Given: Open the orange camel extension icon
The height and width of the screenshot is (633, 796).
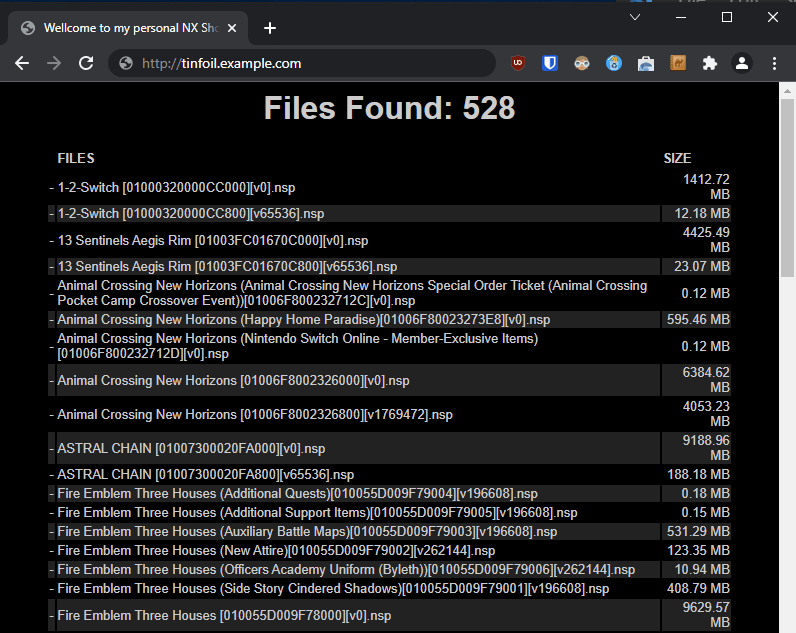Looking at the screenshot, I should pos(678,63).
